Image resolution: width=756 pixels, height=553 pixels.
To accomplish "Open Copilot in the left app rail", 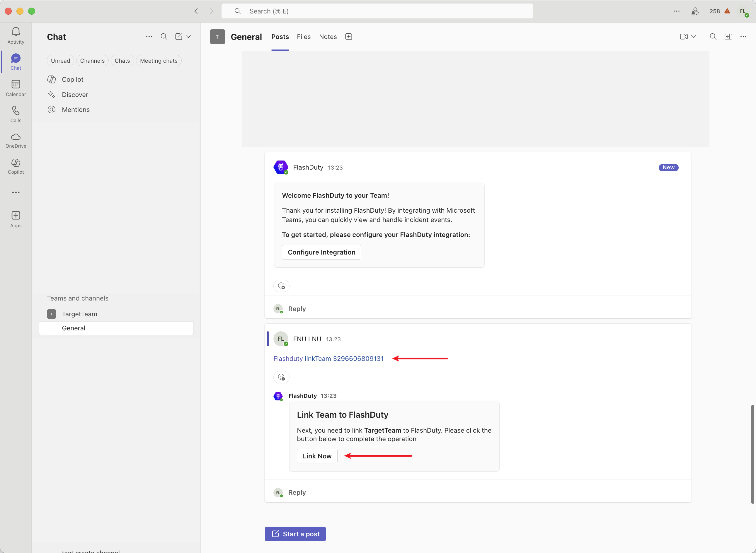I will click(16, 166).
